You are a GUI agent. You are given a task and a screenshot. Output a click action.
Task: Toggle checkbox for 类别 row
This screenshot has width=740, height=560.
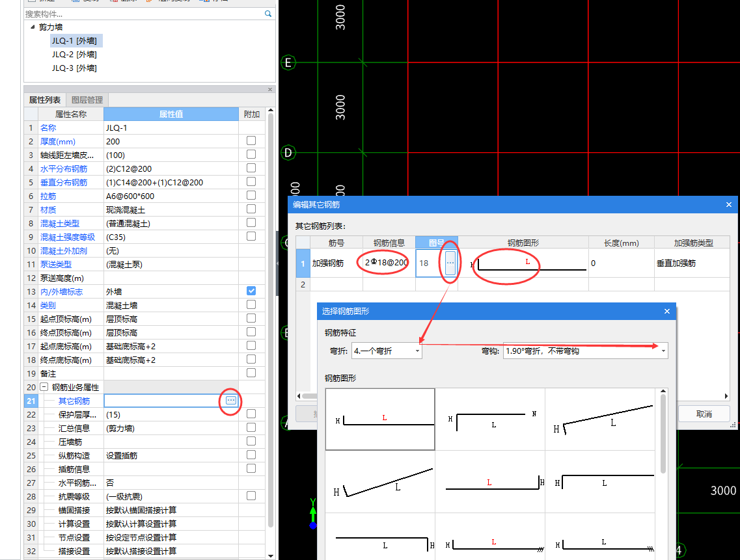coord(251,305)
